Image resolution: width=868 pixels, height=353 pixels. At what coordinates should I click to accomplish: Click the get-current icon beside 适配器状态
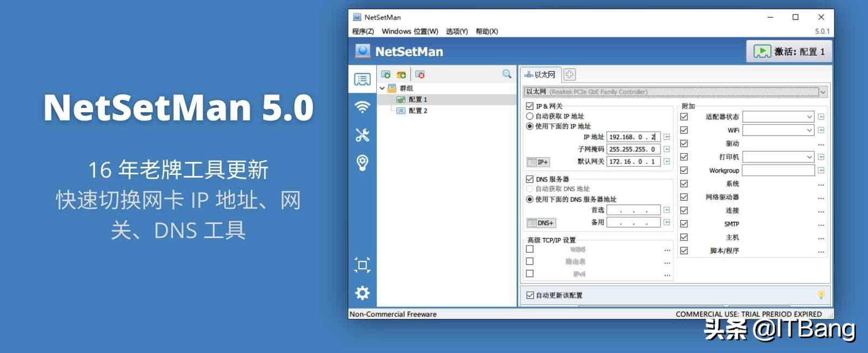[x=821, y=117]
